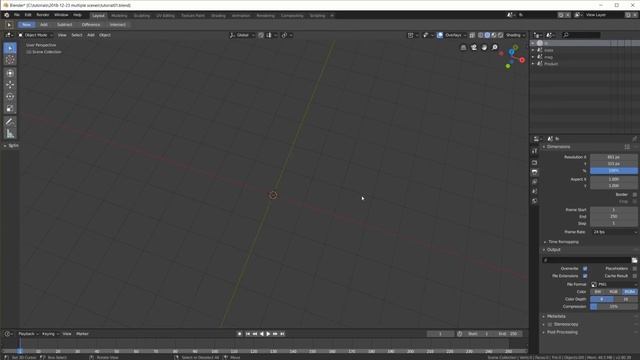640x360 pixels.
Task: Switch to the Modeling workspace tab
Action: pos(119,16)
